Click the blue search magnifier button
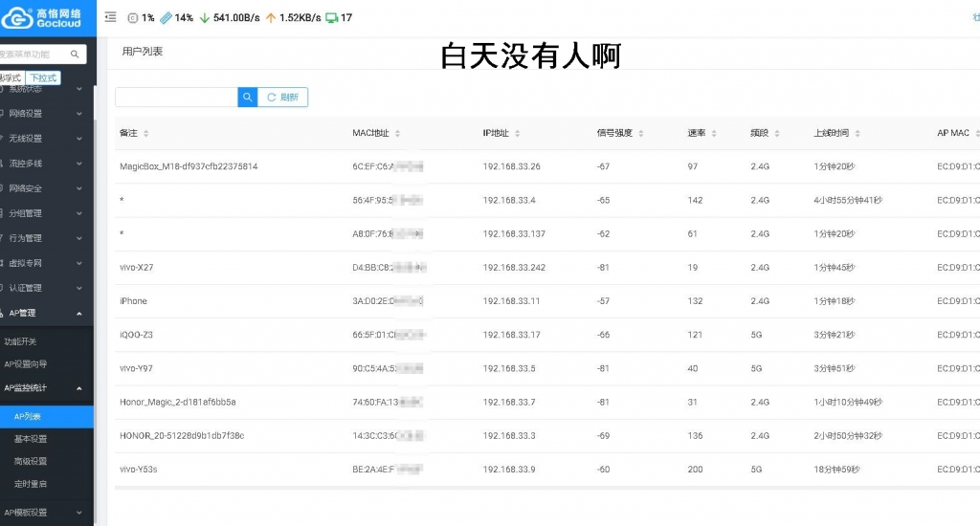 (247, 98)
